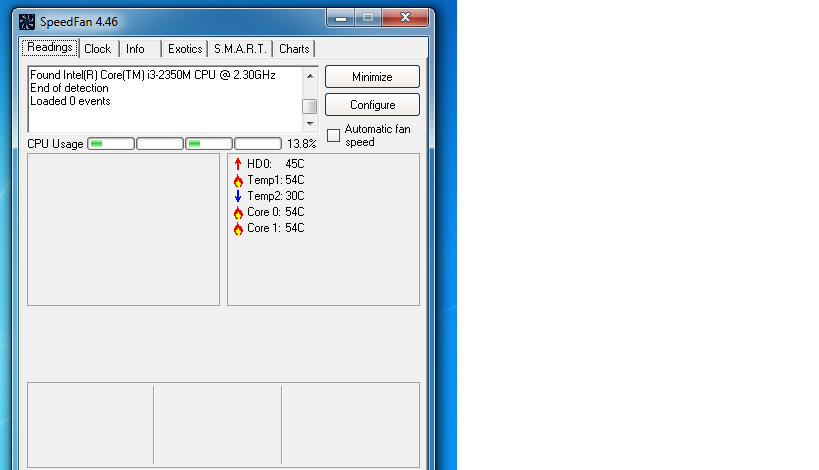Close the SpeedFan window
Image resolution: width=819 pixels, height=470 pixels.
tap(405, 17)
